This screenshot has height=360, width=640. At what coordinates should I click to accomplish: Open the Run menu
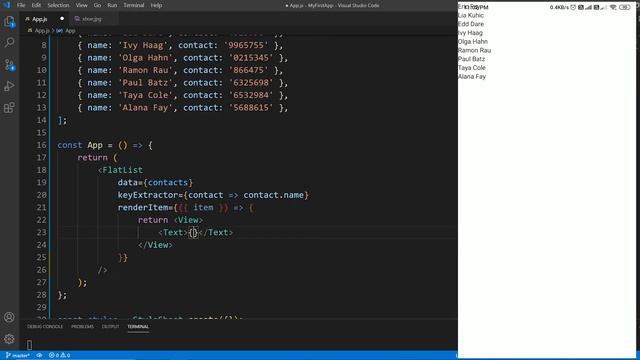[x=112, y=5]
